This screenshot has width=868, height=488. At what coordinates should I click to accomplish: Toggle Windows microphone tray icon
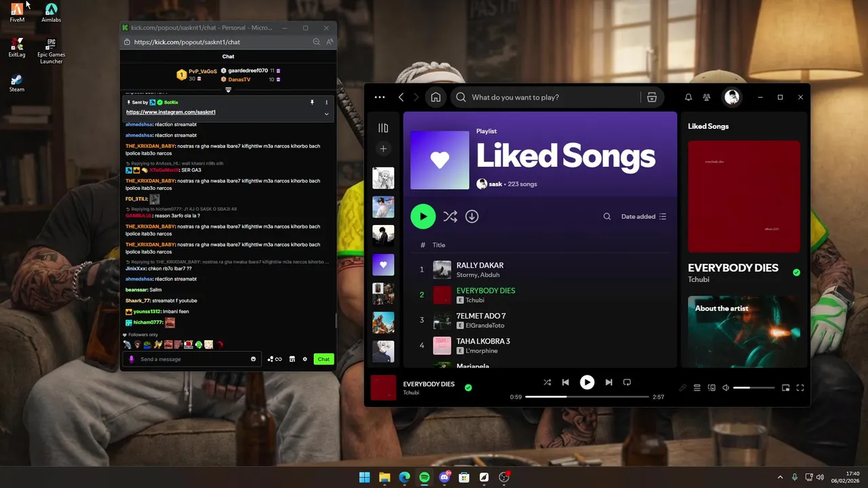[x=794, y=477]
